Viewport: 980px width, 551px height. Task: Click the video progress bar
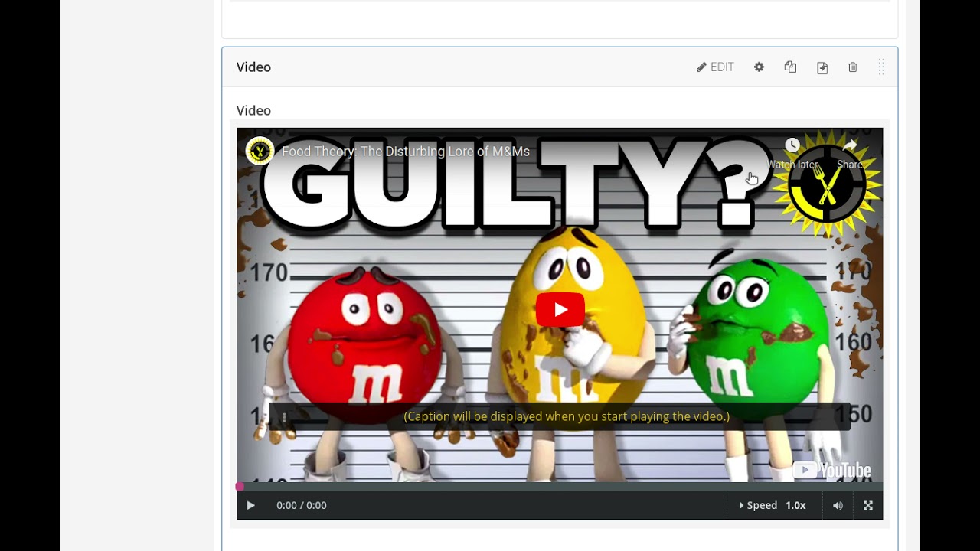560,486
